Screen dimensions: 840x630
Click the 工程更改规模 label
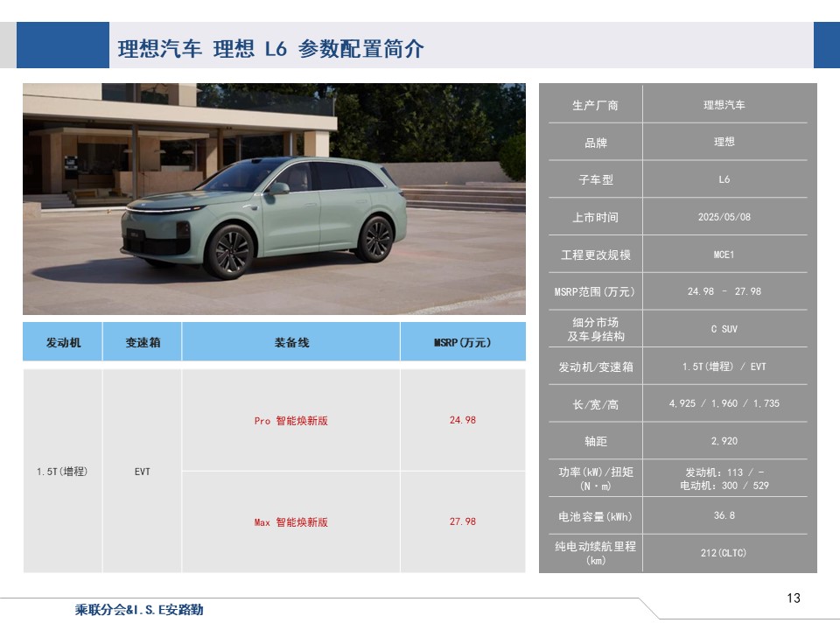click(x=595, y=255)
